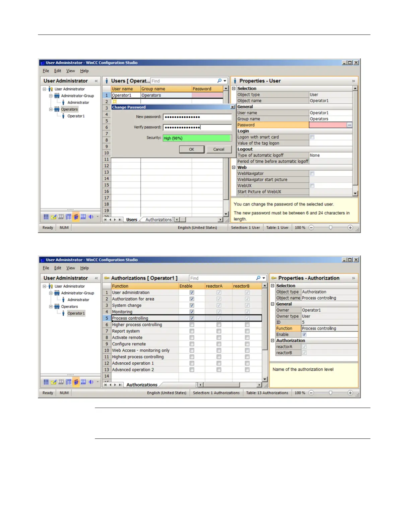Open the File menu in the Users window

pyautogui.click(x=46, y=71)
